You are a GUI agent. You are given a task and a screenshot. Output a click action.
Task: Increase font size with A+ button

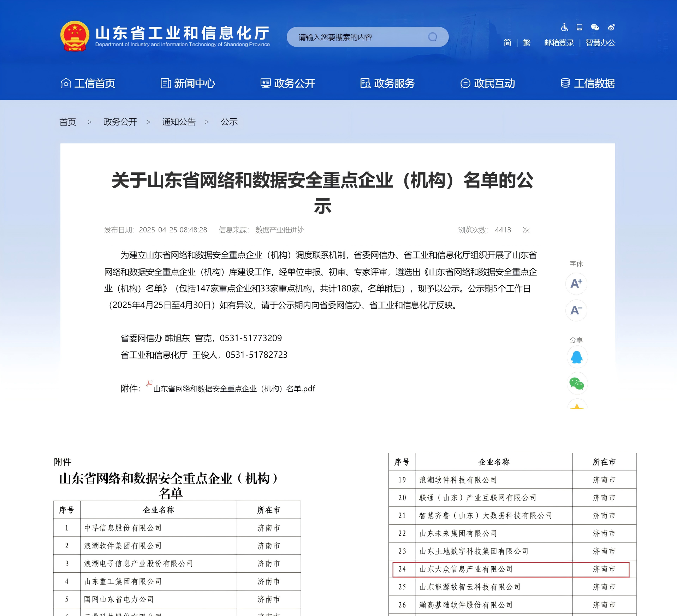tap(576, 283)
